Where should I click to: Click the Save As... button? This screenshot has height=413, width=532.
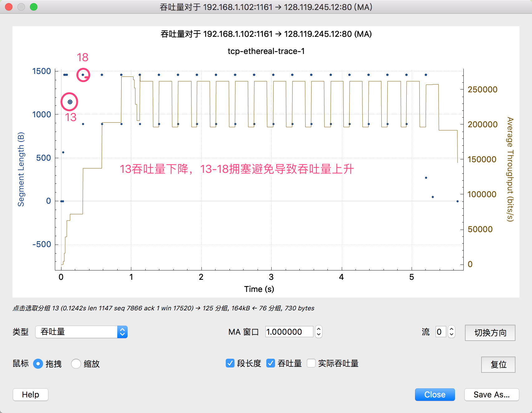tap(492, 395)
